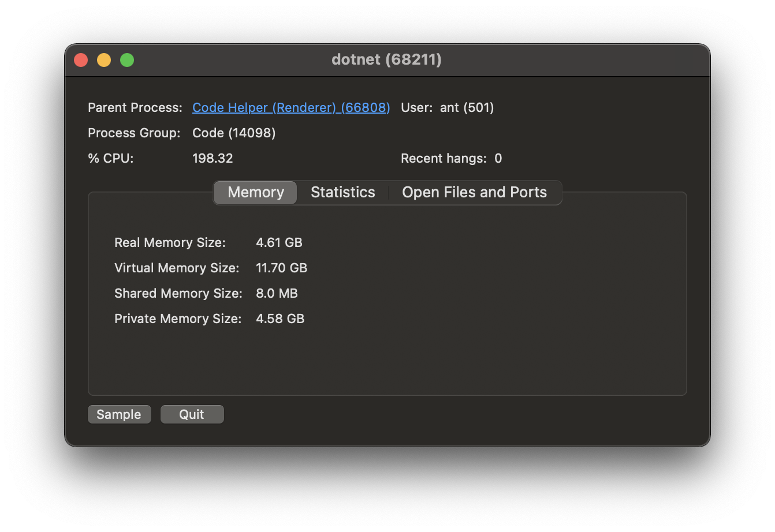Select the Virtual Memory Size value 11.70 GB
Image resolution: width=775 pixels, height=532 pixels.
coord(281,268)
